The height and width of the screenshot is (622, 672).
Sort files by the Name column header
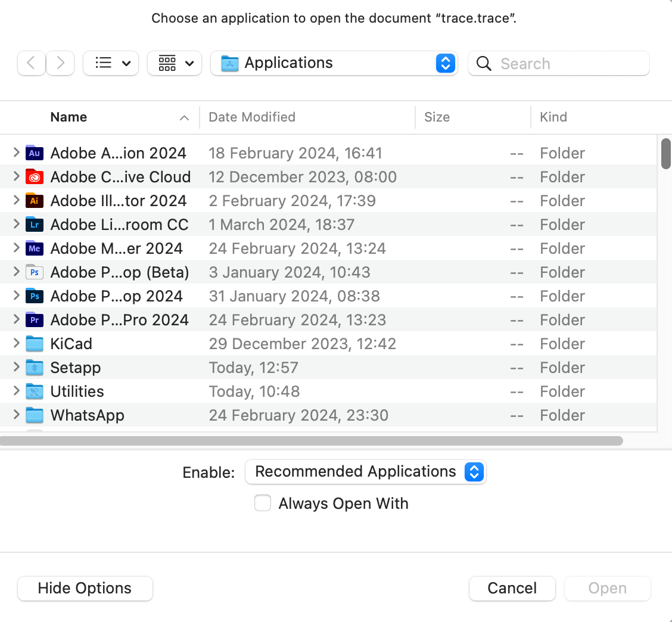point(69,117)
